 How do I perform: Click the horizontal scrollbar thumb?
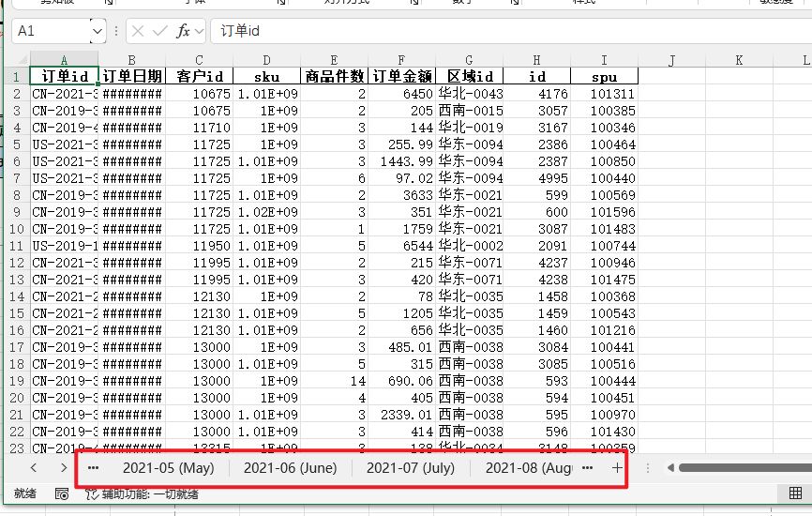pyautogui.click(x=745, y=467)
